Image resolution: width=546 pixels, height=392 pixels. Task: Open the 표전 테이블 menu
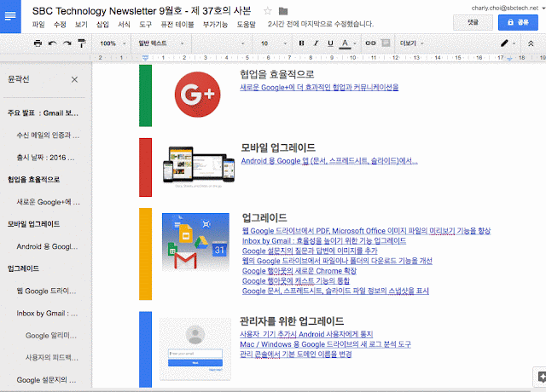click(177, 25)
